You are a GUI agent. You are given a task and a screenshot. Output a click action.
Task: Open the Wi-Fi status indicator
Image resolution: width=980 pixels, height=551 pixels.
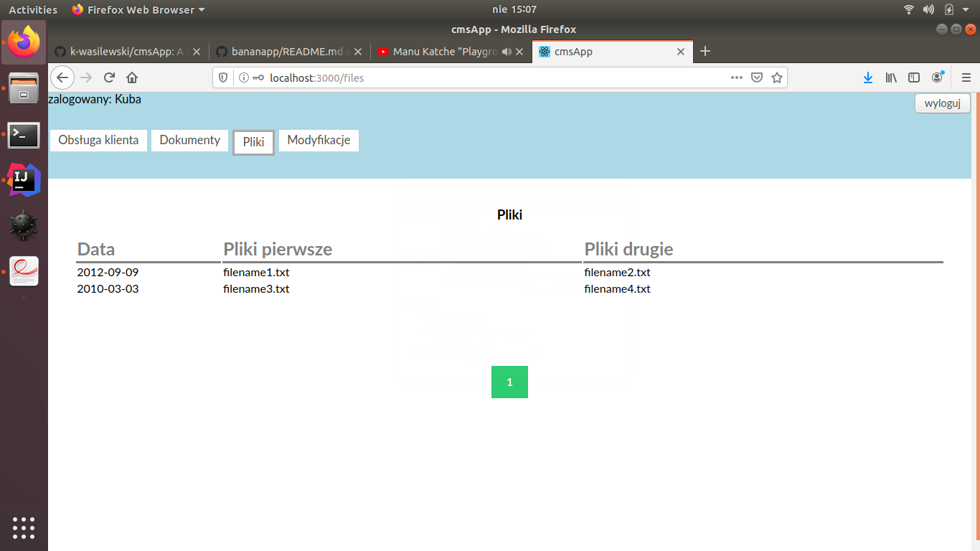tap(909, 9)
